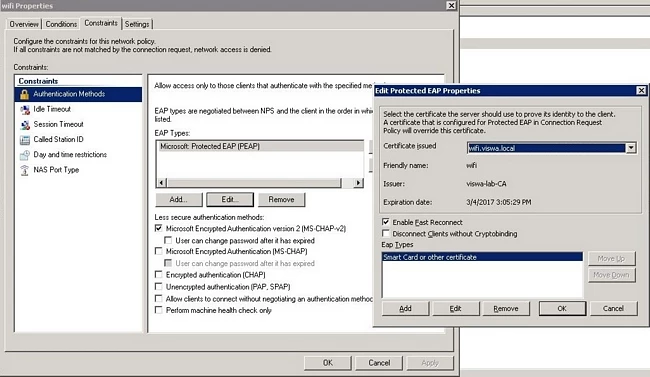Enable Encrypted authentication (CHAP) checkbox
This screenshot has width=650, height=377.
click(158, 275)
